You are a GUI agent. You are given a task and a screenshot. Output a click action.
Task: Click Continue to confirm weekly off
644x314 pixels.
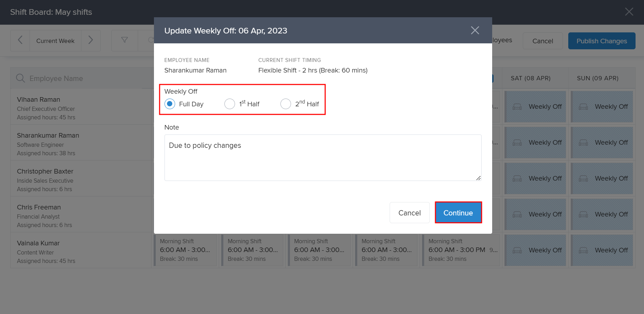click(x=458, y=213)
